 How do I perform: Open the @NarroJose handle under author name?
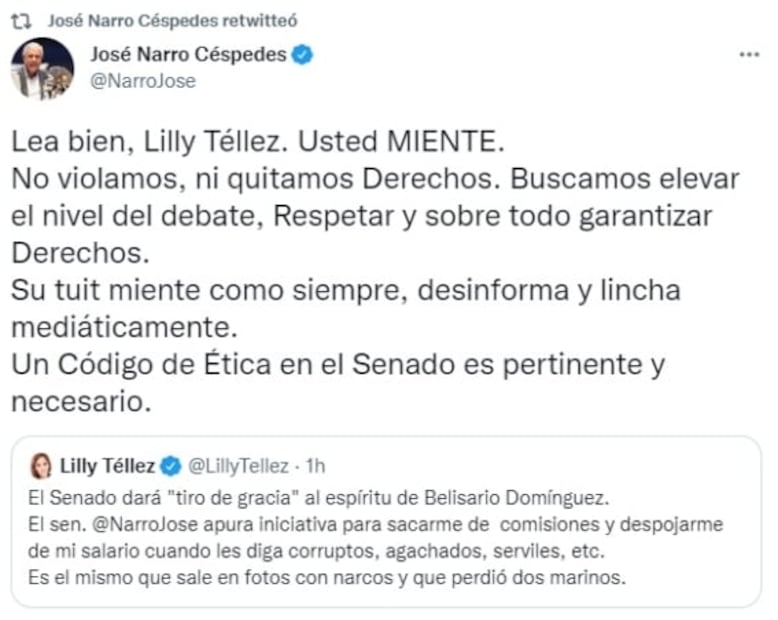[143, 82]
